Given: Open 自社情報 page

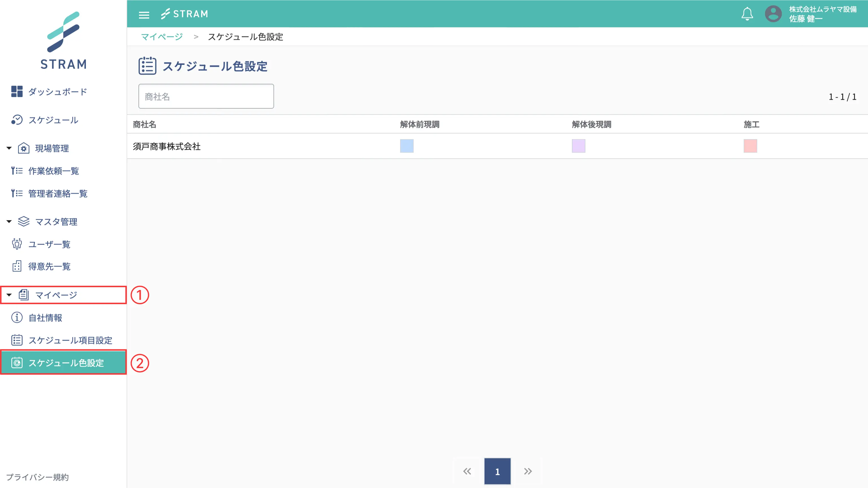Looking at the screenshot, I should tap(45, 318).
